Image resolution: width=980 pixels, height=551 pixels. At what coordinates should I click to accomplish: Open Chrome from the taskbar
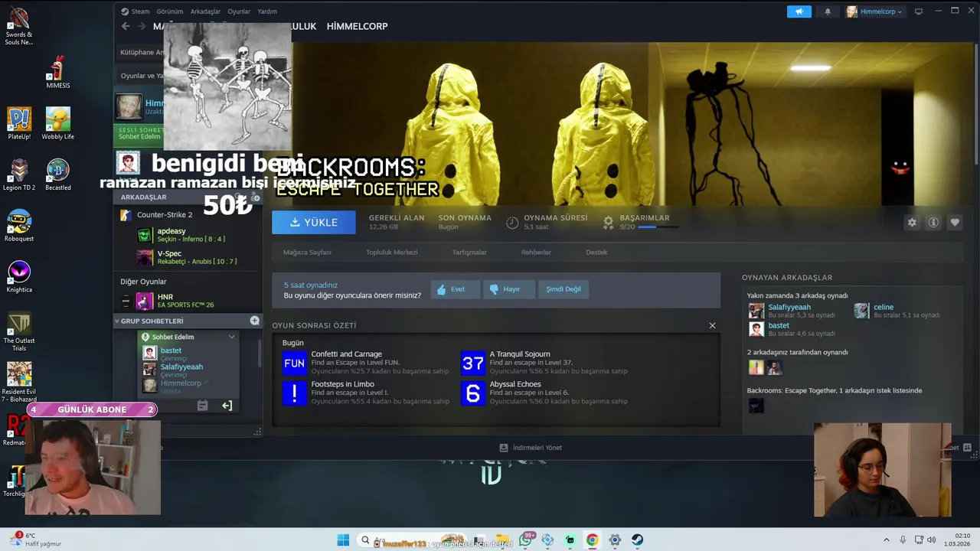coord(592,540)
